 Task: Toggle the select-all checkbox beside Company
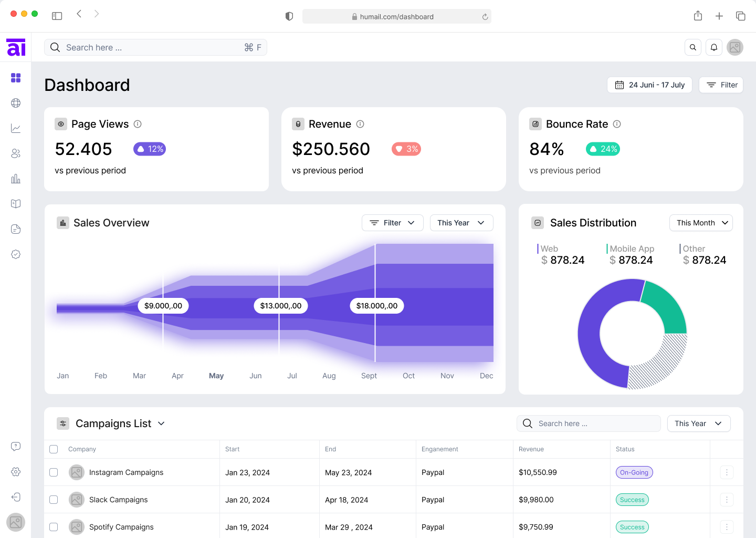(54, 449)
